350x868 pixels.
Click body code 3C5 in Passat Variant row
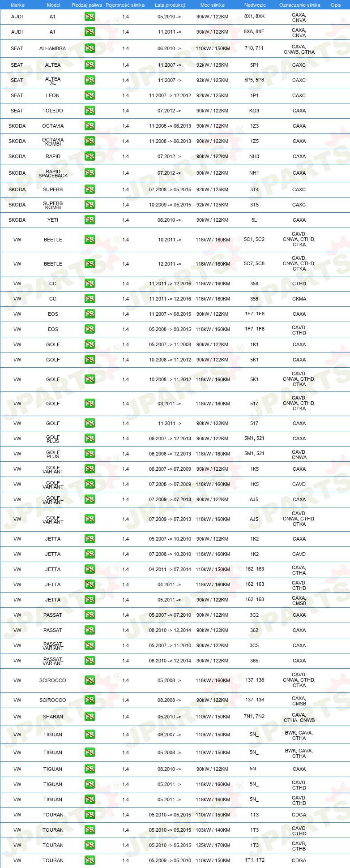tap(254, 645)
